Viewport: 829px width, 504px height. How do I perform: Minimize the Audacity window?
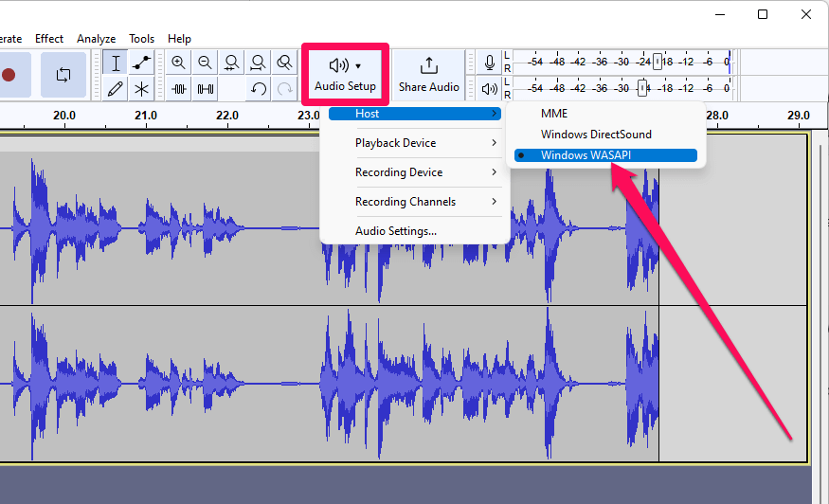(x=719, y=14)
